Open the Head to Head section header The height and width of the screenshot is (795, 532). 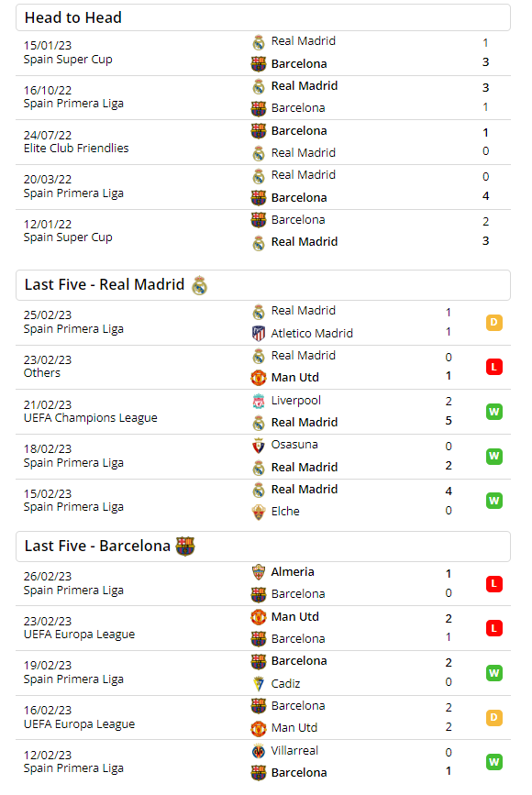pos(263,17)
